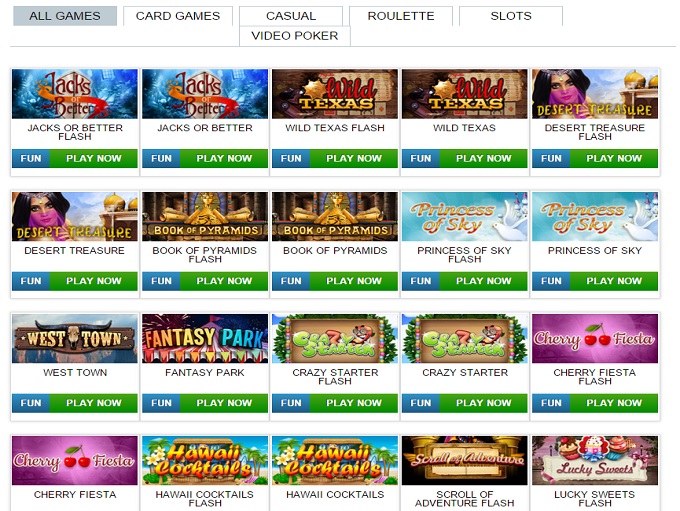Image resolution: width=680 pixels, height=511 pixels.
Task: Open the West Town game thumbnail
Action: pos(75,338)
